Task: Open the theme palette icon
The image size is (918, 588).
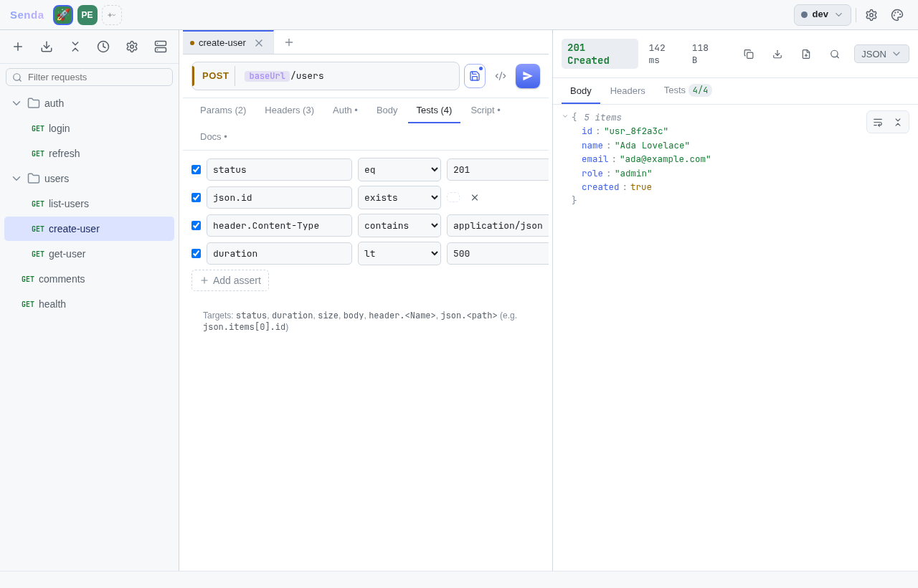Action: tap(897, 15)
